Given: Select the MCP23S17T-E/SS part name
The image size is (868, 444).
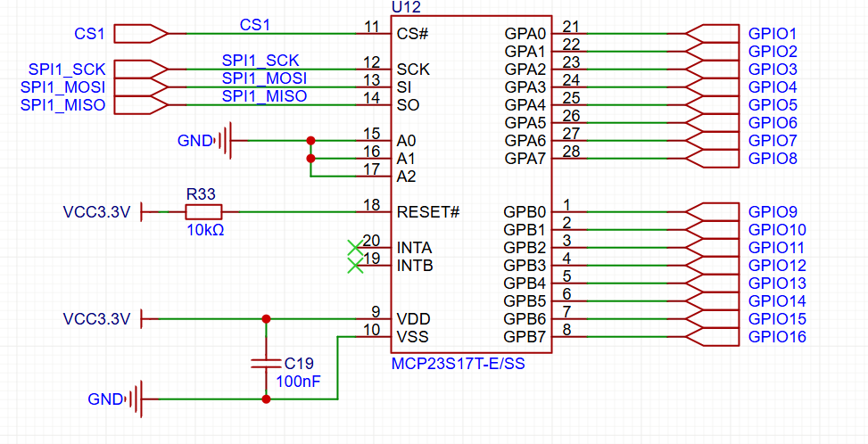Looking at the screenshot, I should [x=458, y=364].
